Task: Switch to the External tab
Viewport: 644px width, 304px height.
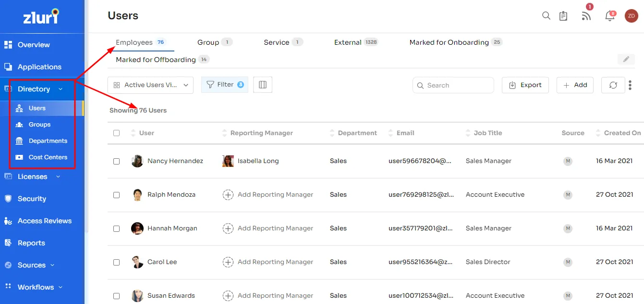Action: pos(356,42)
